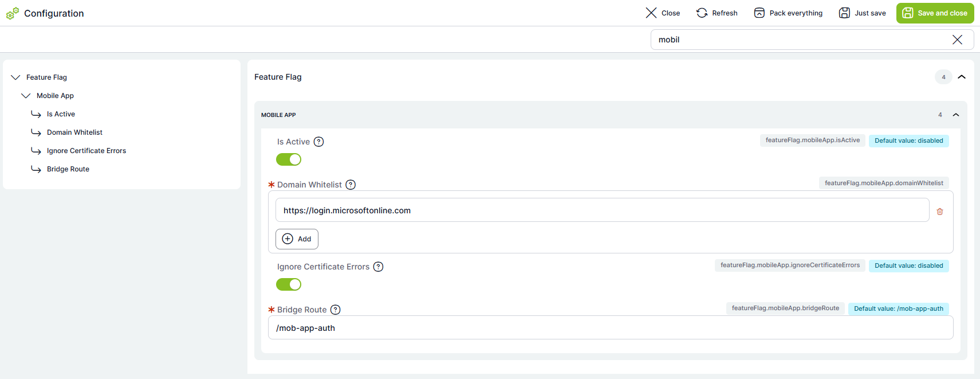Disable the Is Active toggle
The width and height of the screenshot is (980, 379).
click(289, 159)
